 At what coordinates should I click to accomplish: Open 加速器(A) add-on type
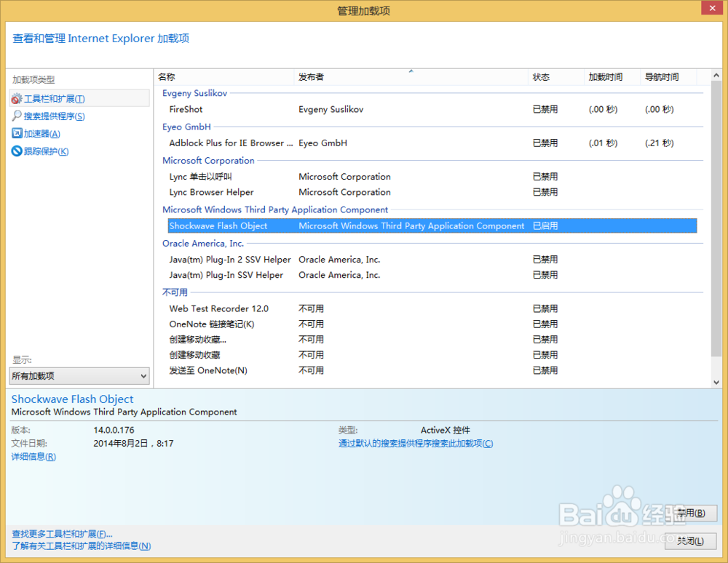pos(42,134)
